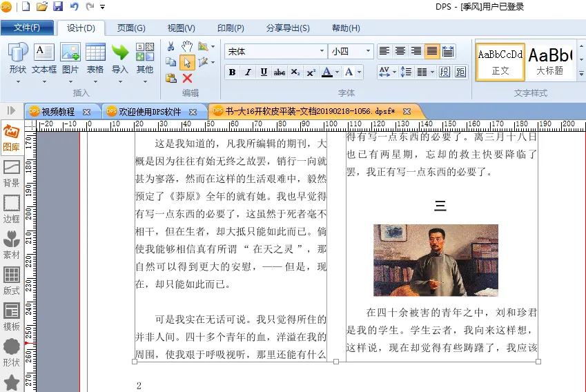
Task: Toggle Bold text formatting
Action: [x=232, y=72]
